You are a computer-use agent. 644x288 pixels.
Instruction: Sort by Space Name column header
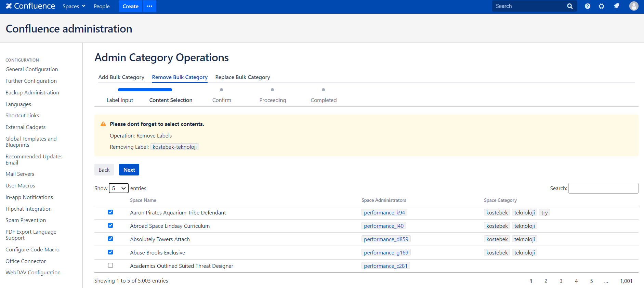click(x=143, y=200)
